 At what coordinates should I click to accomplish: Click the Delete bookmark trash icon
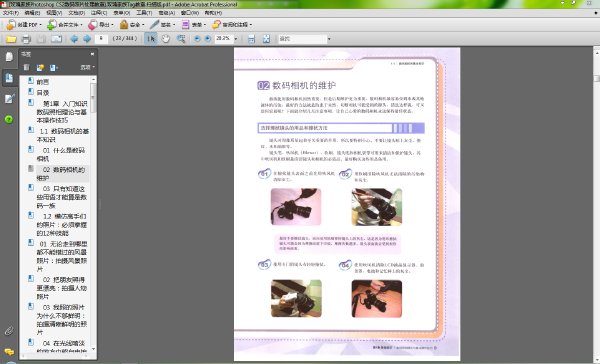(x=26, y=67)
